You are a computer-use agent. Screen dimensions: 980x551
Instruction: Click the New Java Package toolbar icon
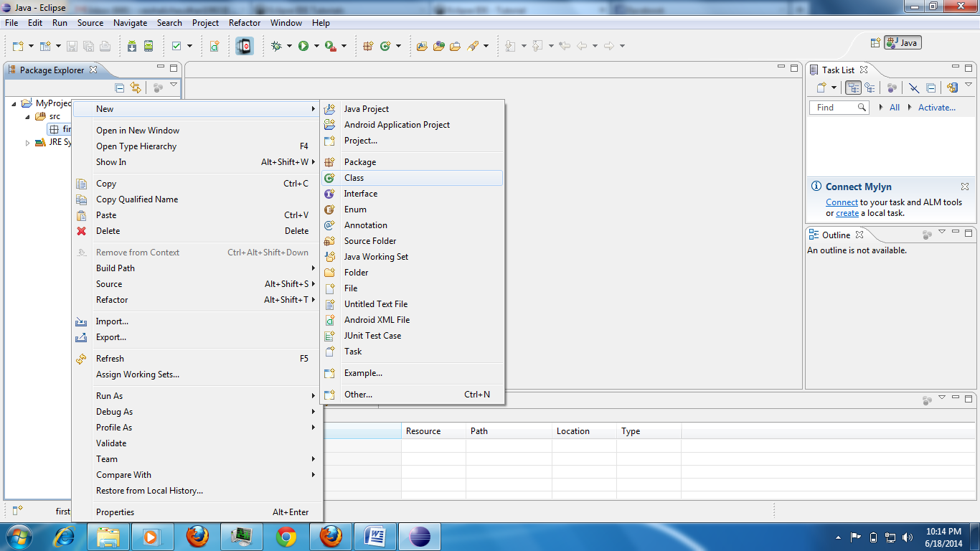368,46
